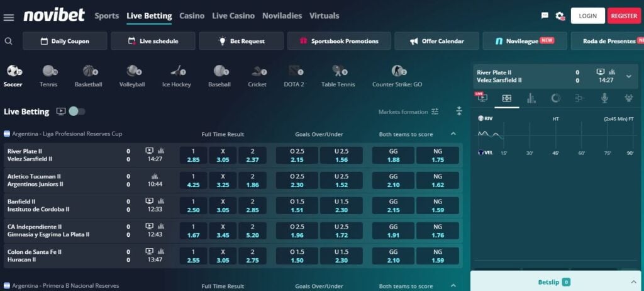Pick draw odds 3.25 for Atletico Tucuman II
Viewport: 644px width, 291px height.
coord(223,180)
